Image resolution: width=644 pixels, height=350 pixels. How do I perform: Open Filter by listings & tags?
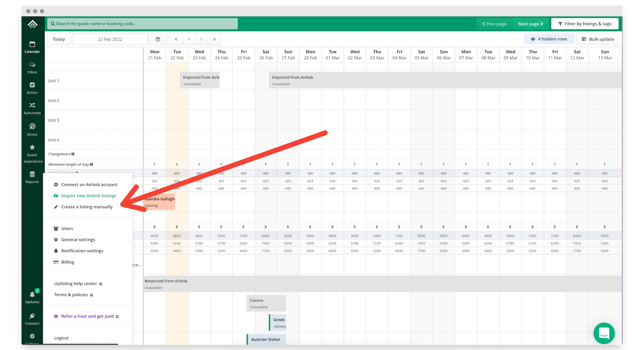coord(584,24)
